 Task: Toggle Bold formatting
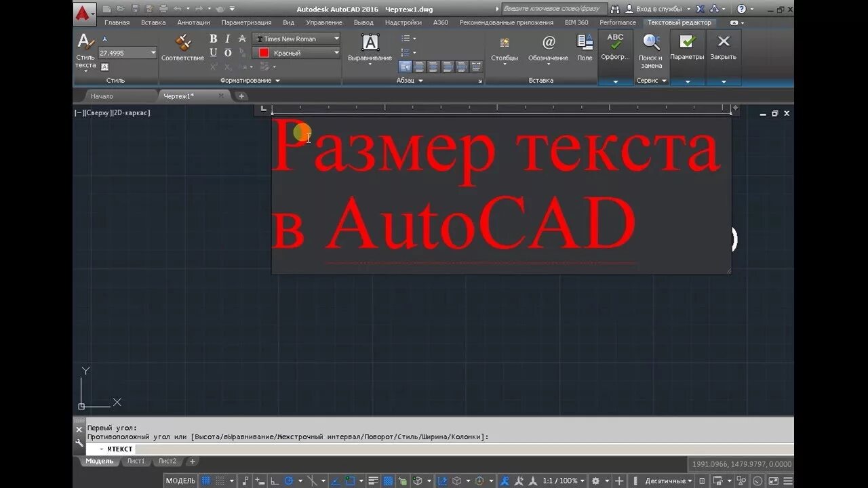(x=214, y=39)
